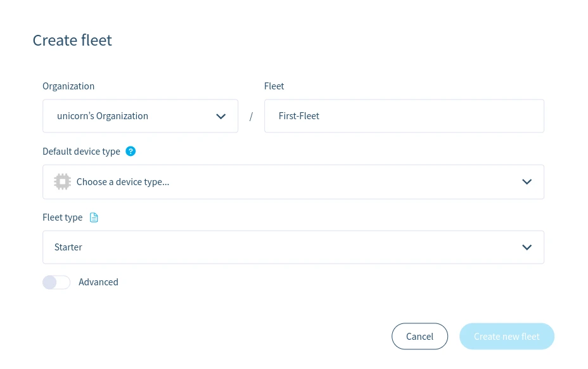Click the Default device type label

[81, 152]
